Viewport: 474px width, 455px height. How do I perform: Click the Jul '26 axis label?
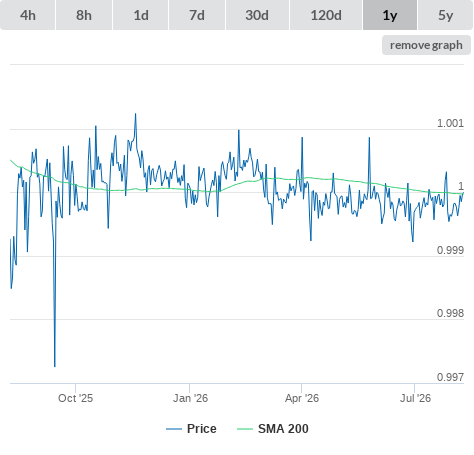415,398
